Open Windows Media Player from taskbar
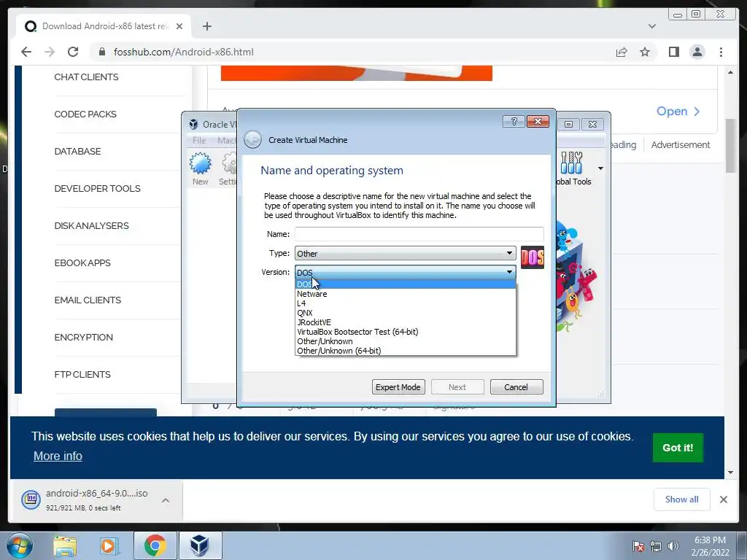The width and height of the screenshot is (747, 560). (109, 545)
